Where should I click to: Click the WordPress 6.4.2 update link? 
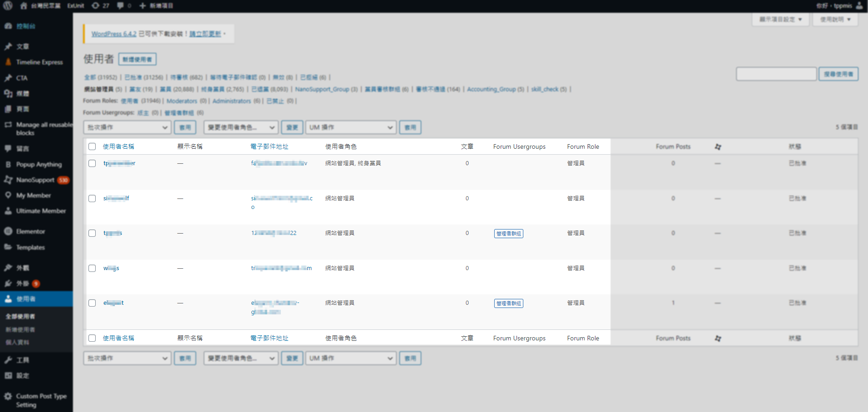click(114, 34)
